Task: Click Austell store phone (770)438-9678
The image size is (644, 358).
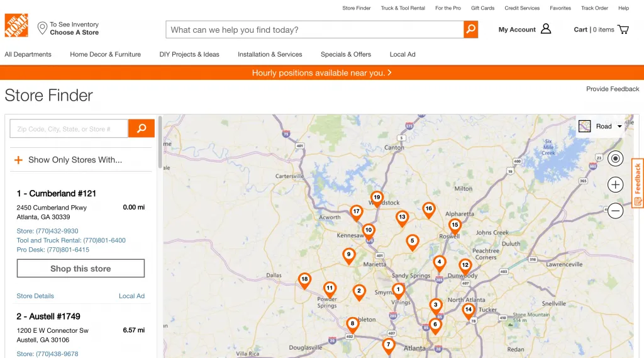Action: (x=47, y=354)
